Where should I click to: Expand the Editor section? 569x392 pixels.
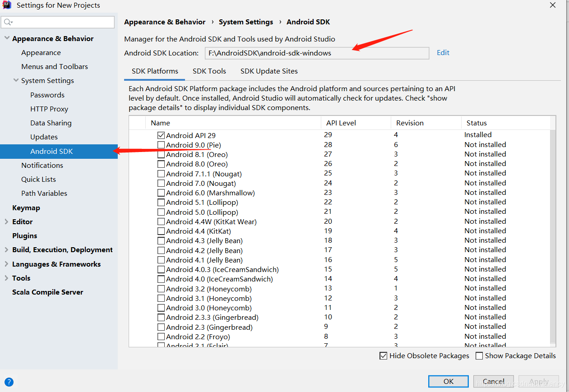(x=6, y=221)
